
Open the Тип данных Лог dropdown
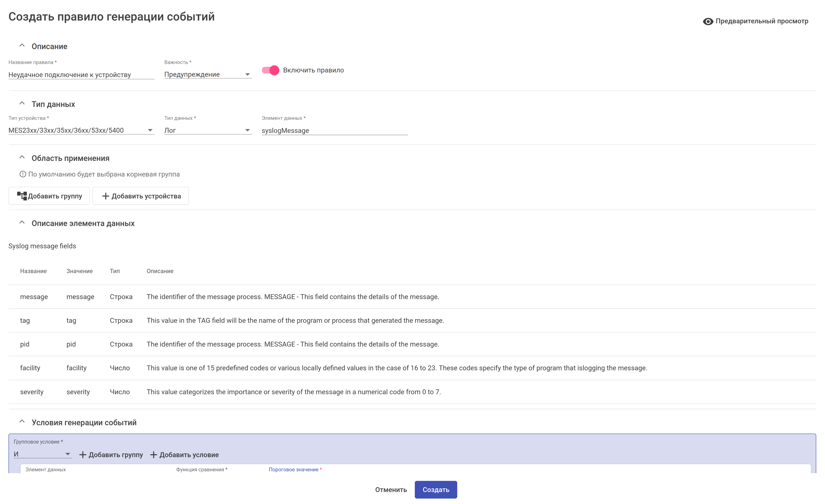pyautogui.click(x=208, y=130)
